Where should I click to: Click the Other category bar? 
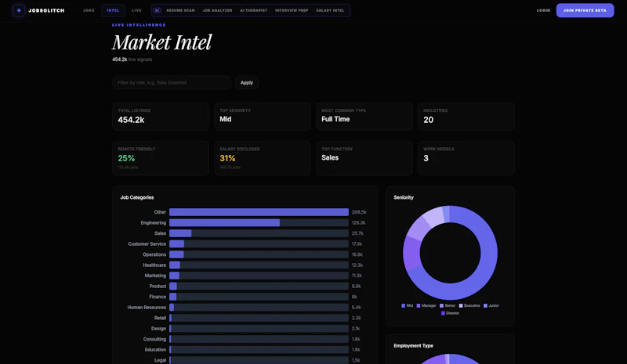click(259, 212)
